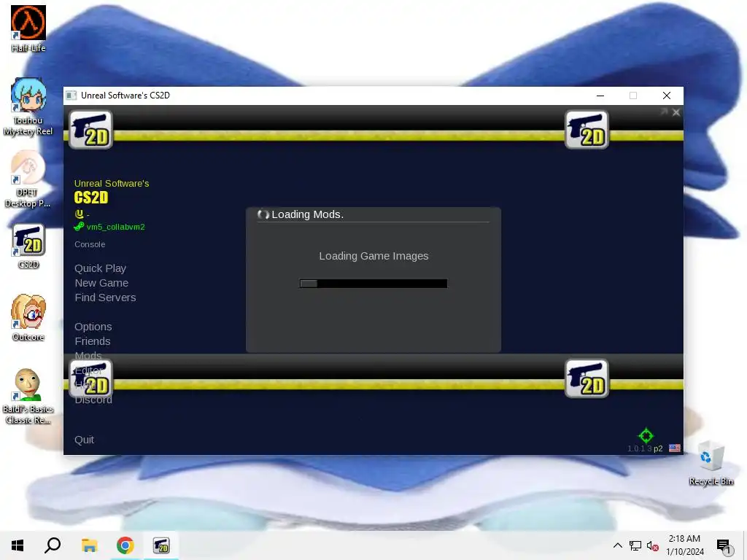Click the U.S.G.N. account icon
The height and width of the screenshot is (560, 747).
click(79, 214)
